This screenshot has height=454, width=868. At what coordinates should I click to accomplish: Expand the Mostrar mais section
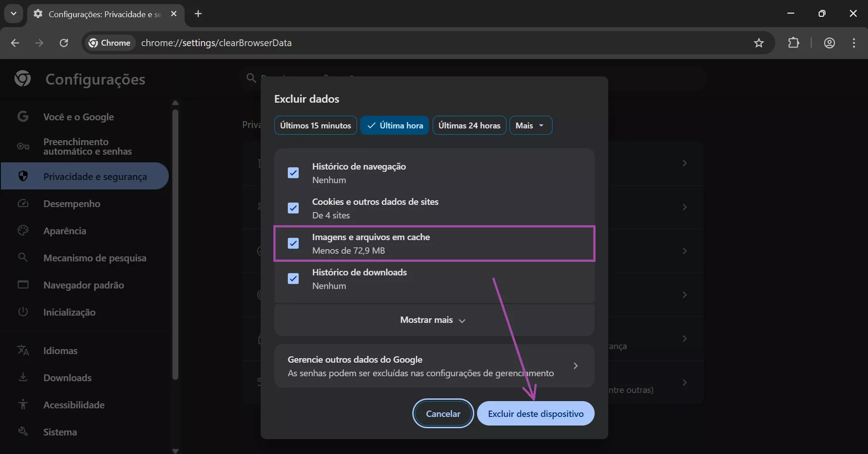433,320
